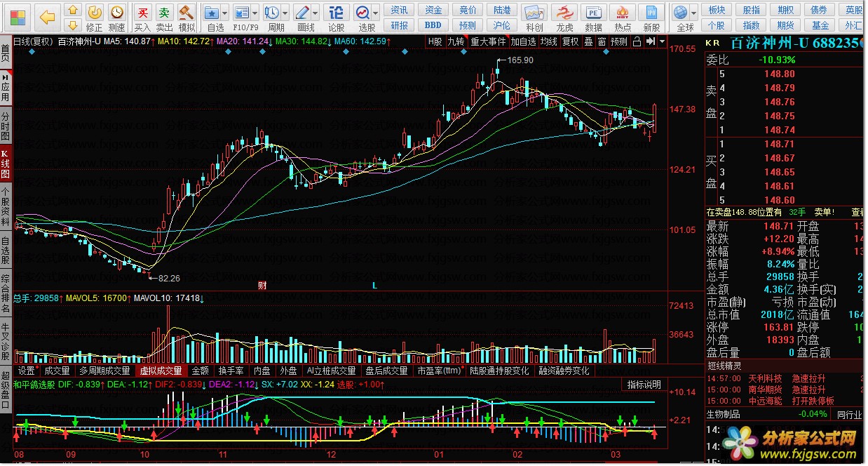This screenshot has height=466, width=868.
Task: Toggle the 窗 window option
Action: 602,41
